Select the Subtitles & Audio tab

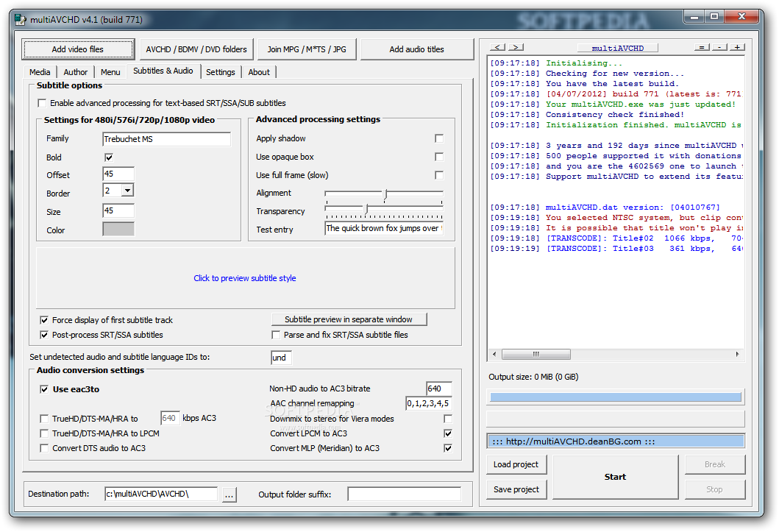tap(163, 71)
